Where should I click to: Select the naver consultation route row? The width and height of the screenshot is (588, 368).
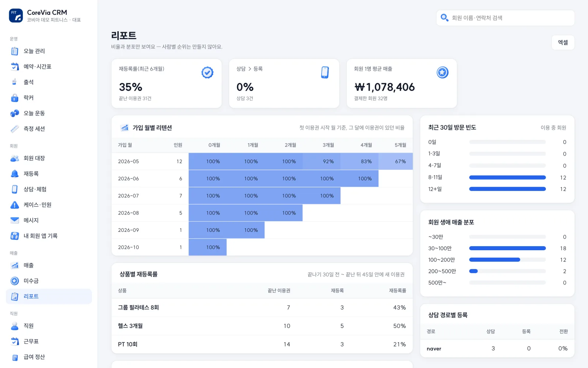click(497, 348)
